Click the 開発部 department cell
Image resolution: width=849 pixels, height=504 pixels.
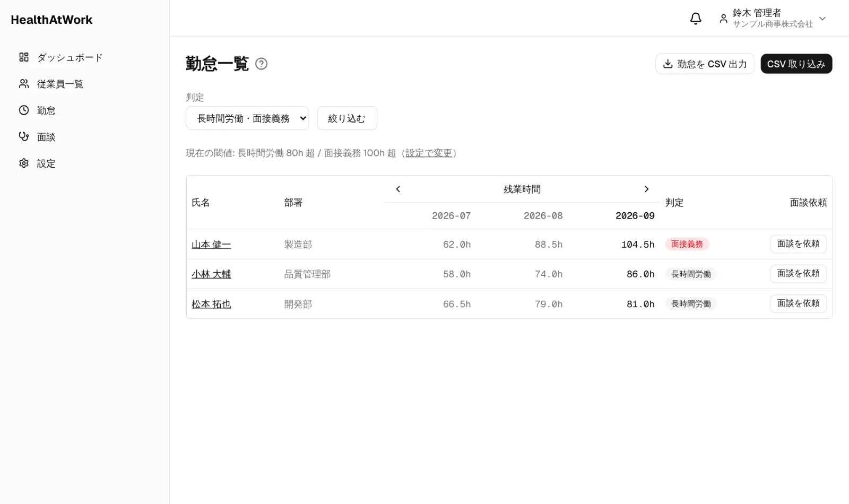coord(298,304)
